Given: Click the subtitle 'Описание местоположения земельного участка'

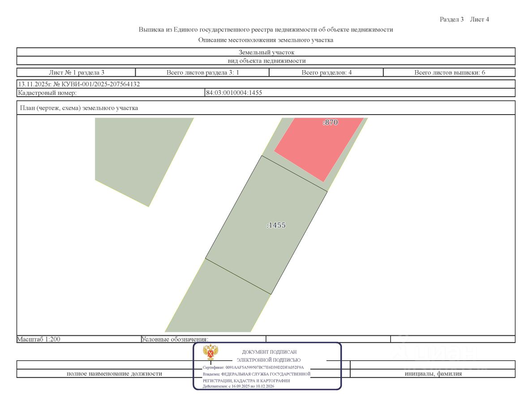Looking at the screenshot, I should pyautogui.click(x=266, y=40).
